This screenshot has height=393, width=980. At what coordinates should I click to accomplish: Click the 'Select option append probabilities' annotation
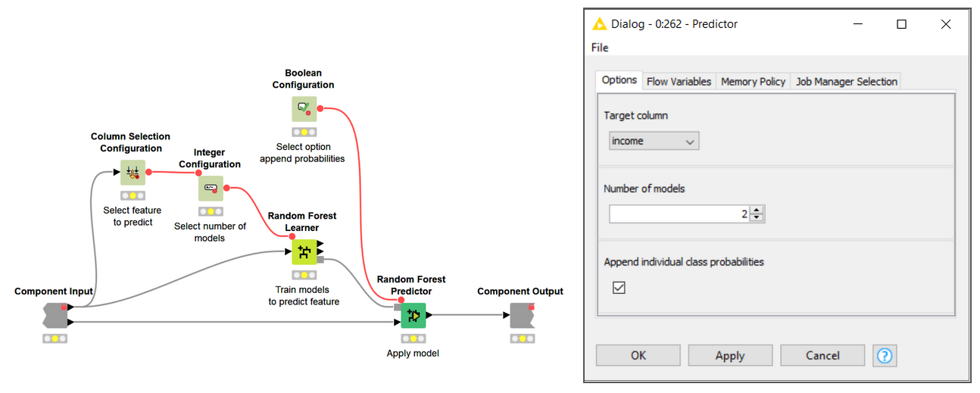[302, 153]
